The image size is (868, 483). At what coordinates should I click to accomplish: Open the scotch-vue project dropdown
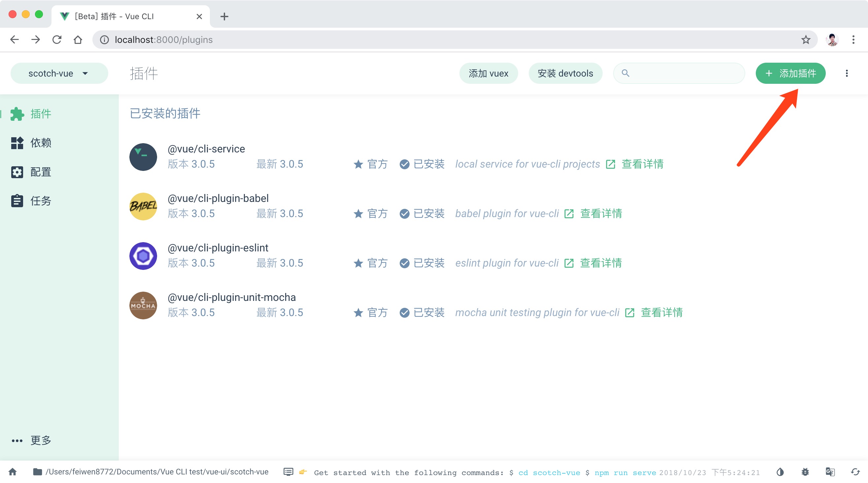tap(59, 73)
